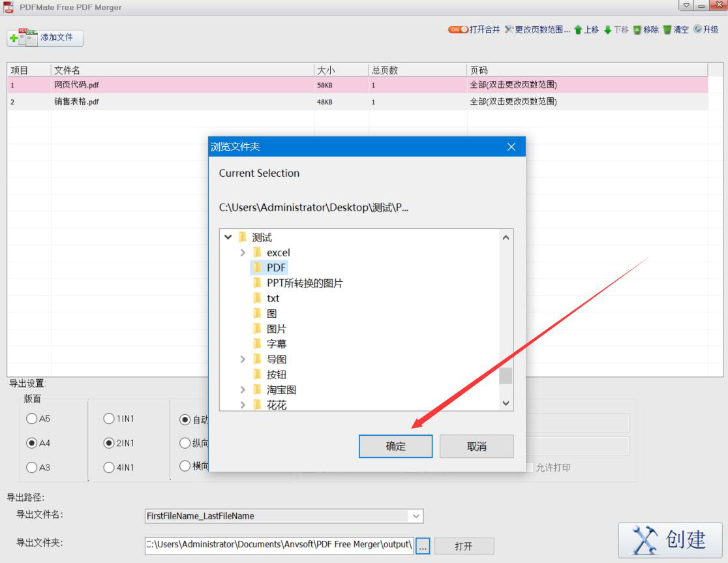Click the browse (...) export folder button
Image resolution: width=728 pixels, height=563 pixels.
click(423, 546)
